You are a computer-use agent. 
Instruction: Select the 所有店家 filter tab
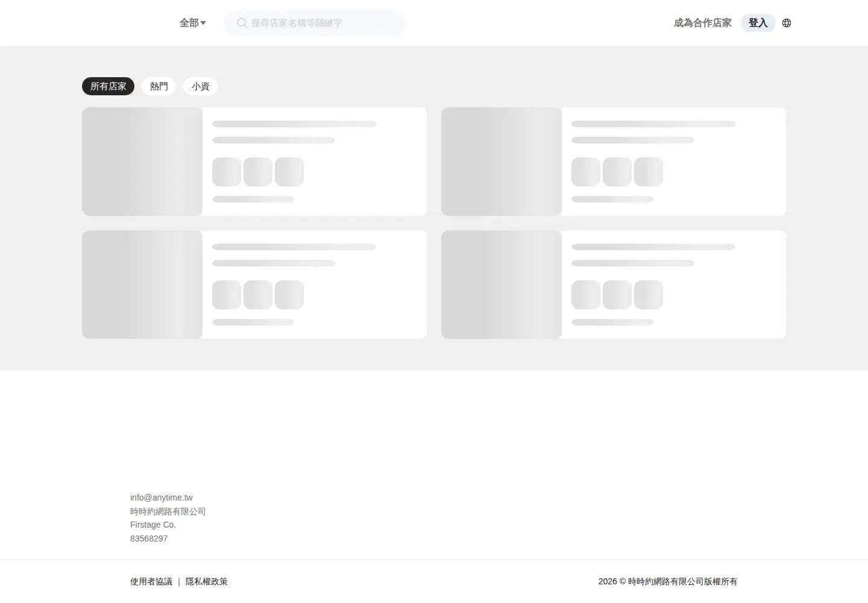pyautogui.click(x=108, y=86)
